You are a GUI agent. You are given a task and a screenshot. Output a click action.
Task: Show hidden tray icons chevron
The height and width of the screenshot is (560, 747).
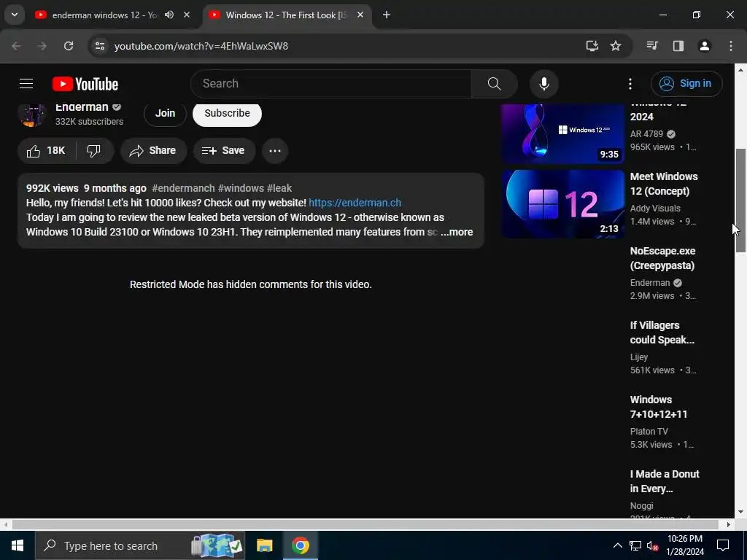617,545
